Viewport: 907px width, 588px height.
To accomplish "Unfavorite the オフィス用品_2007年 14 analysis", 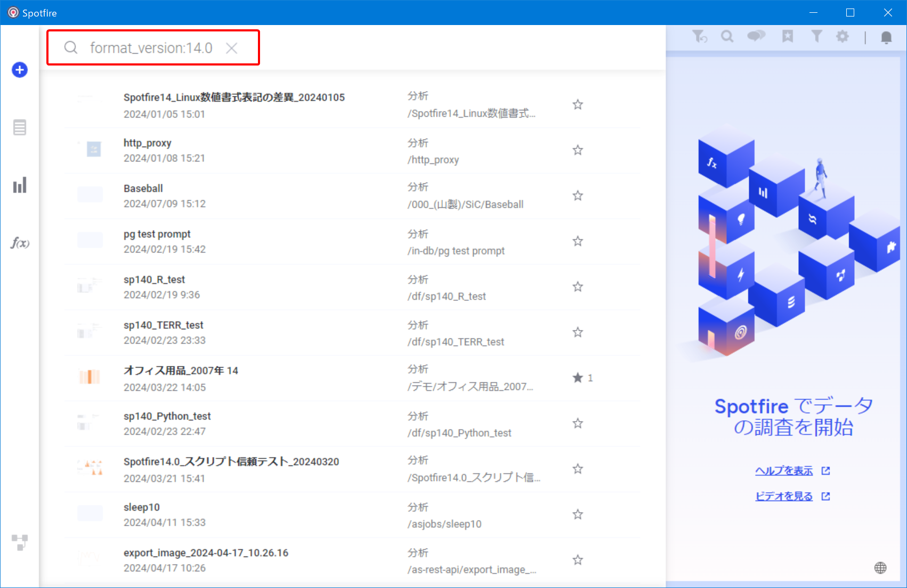I will 578,378.
